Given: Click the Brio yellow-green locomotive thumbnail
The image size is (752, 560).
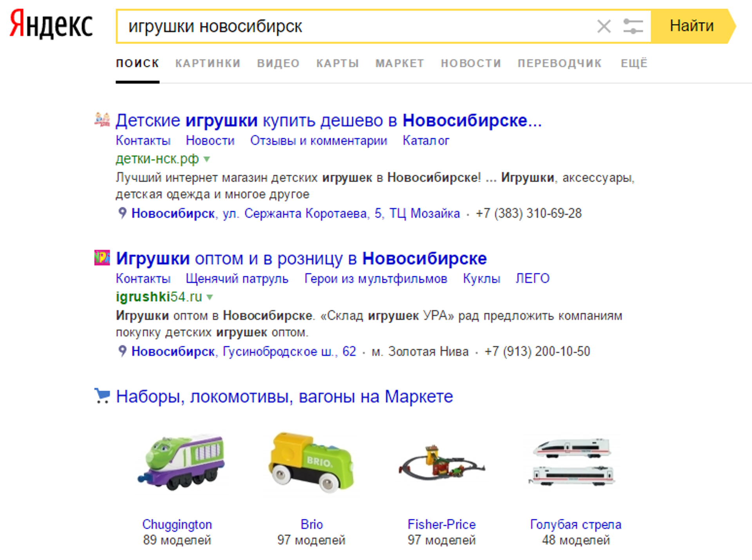Looking at the screenshot, I should [x=311, y=462].
